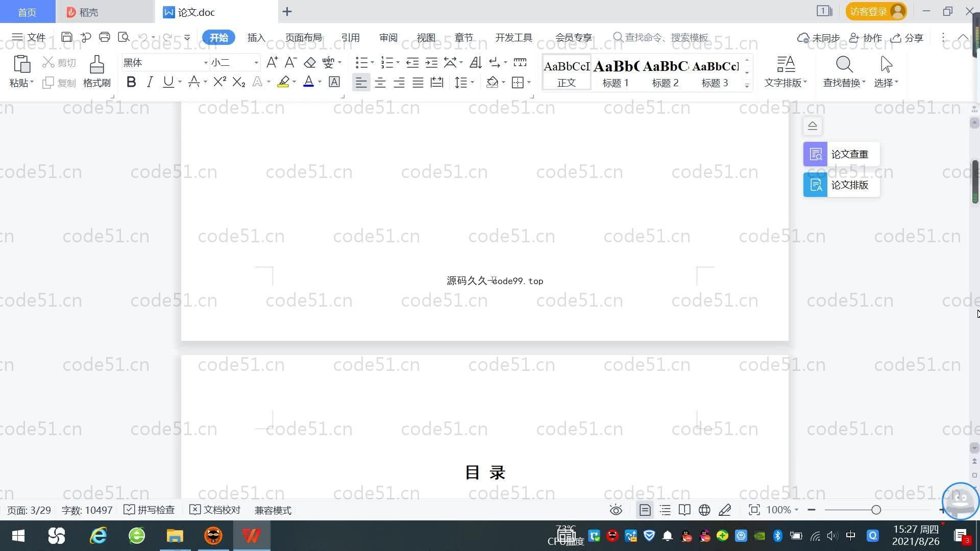Apply Superscript formatting
This screenshot has width=980, height=551.
pyautogui.click(x=220, y=82)
